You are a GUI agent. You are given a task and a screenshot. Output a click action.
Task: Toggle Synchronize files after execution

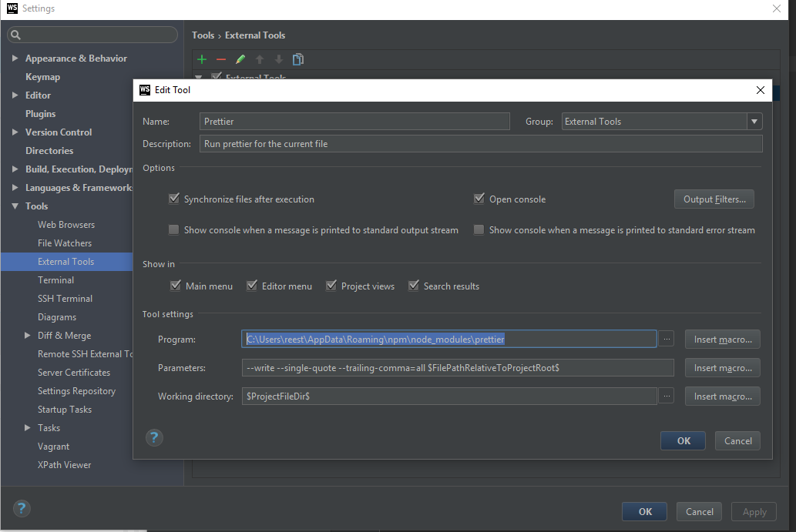[173, 199]
